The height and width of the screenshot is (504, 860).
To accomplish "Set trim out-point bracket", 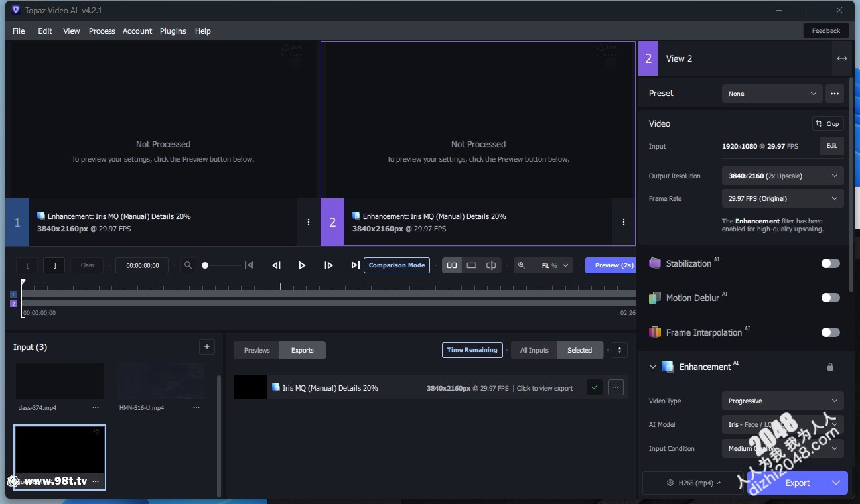I will coord(54,265).
